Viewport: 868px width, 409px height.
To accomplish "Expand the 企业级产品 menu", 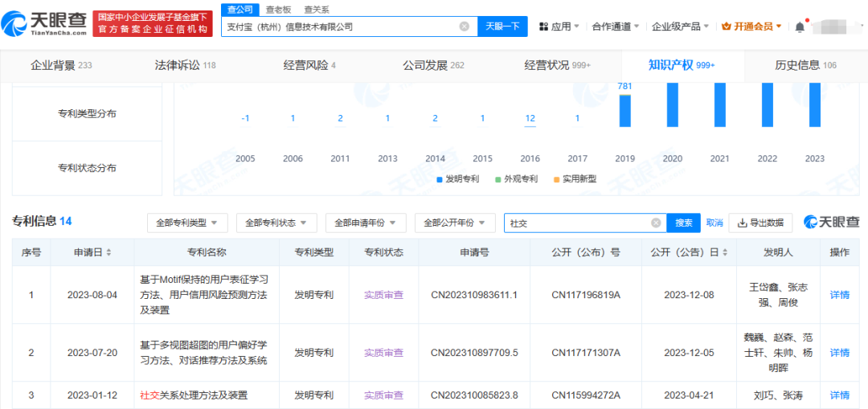I will (681, 26).
